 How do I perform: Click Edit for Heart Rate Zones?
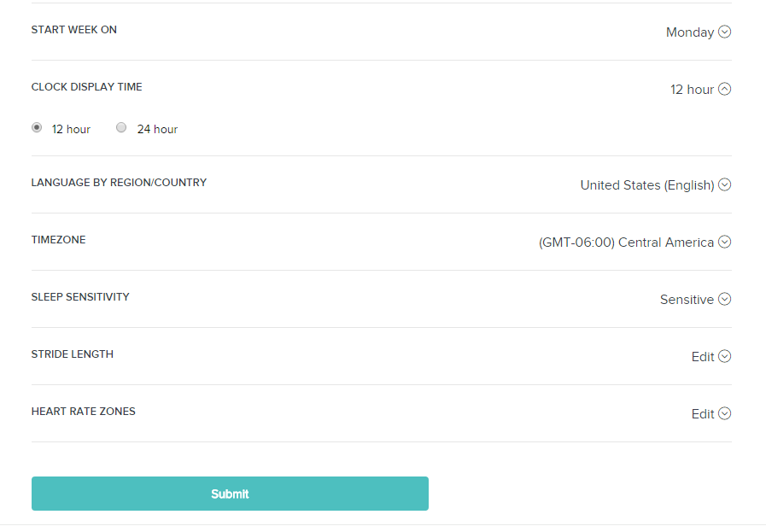point(703,414)
